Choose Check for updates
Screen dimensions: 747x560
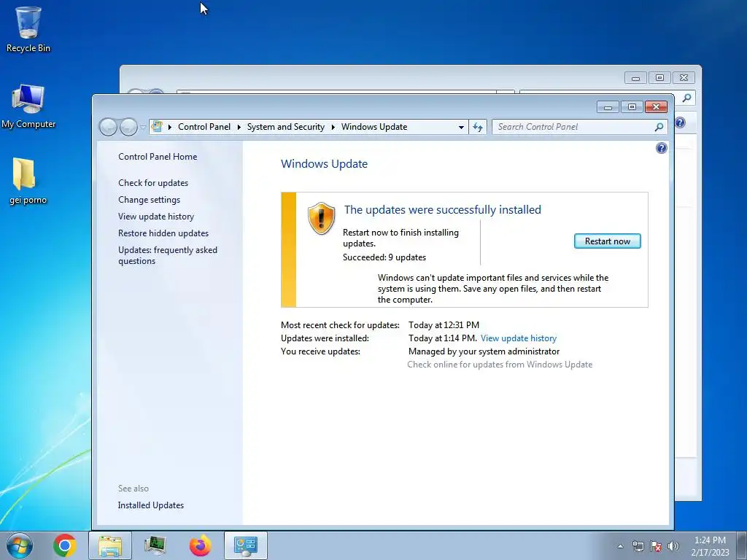coord(153,183)
